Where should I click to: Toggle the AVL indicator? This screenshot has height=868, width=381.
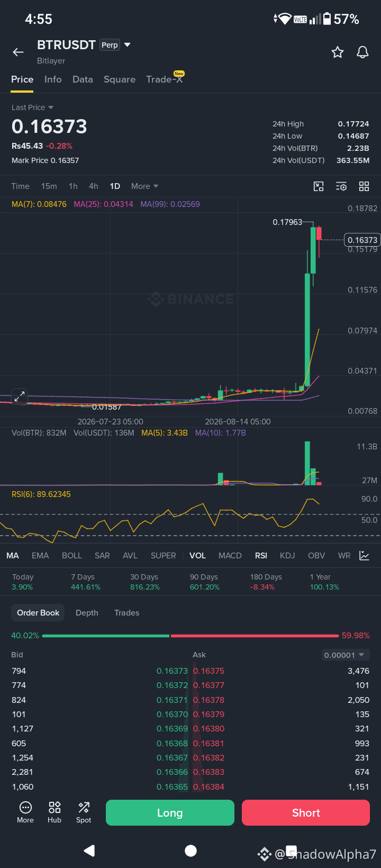130,556
